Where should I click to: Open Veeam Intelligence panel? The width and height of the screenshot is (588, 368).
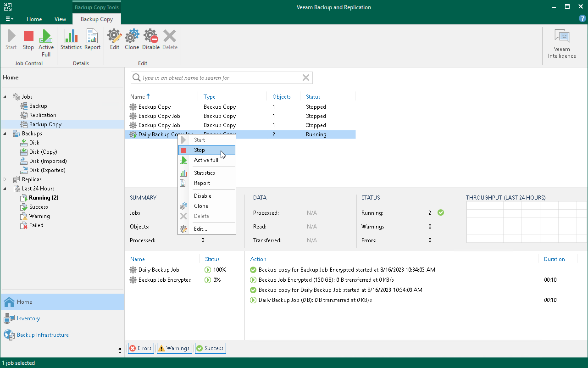pyautogui.click(x=561, y=41)
